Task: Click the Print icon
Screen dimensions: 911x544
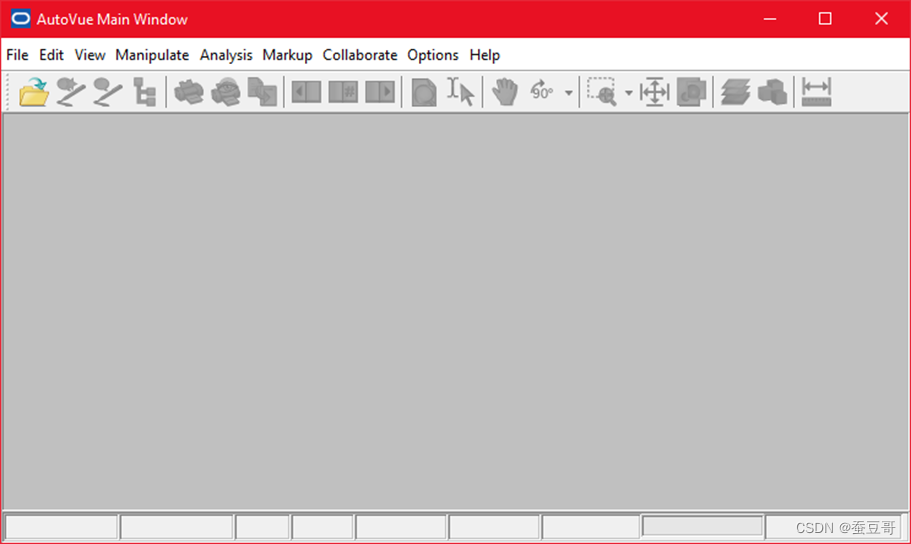Action: (189, 92)
